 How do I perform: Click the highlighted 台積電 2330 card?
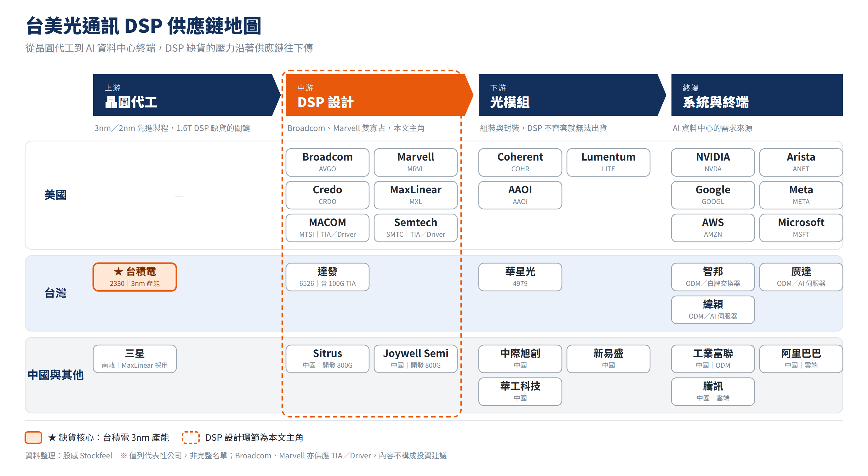pos(135,277)
